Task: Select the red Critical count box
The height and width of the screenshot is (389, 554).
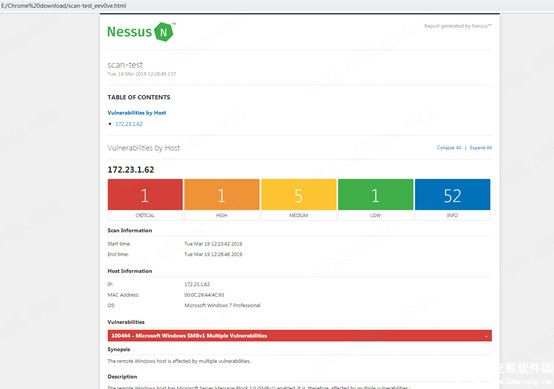Action: (145, 194)
